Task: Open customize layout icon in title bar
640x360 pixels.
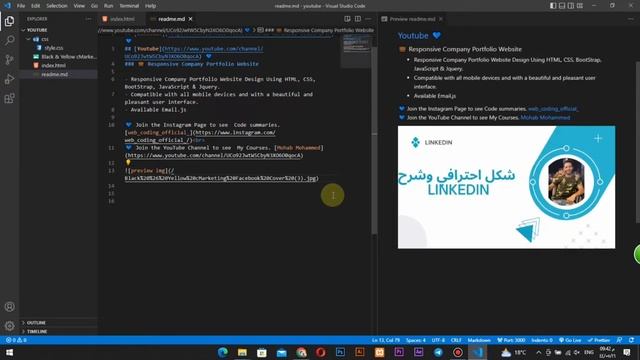Action: pyautogui.click(x=580, y=6)
